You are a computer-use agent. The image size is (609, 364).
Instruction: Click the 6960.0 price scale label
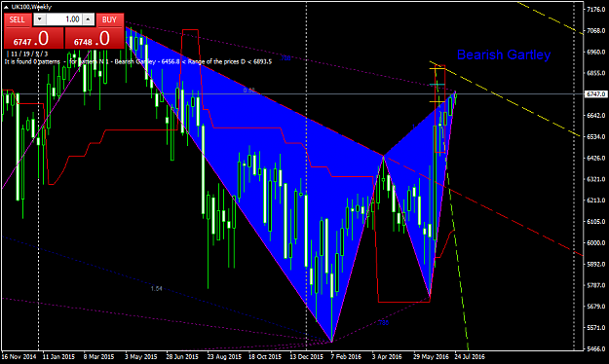tap(595, 52)
